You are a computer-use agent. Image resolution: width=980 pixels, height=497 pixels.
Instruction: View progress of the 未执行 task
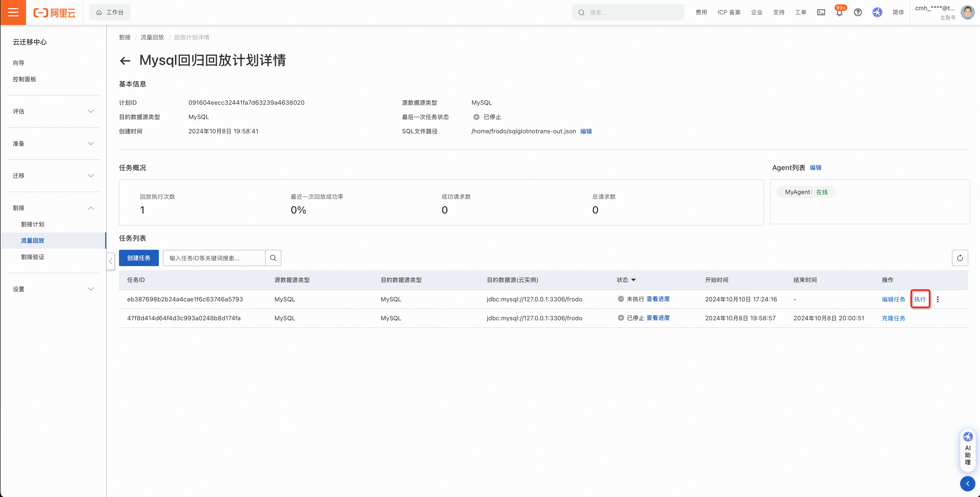(658, 299)
